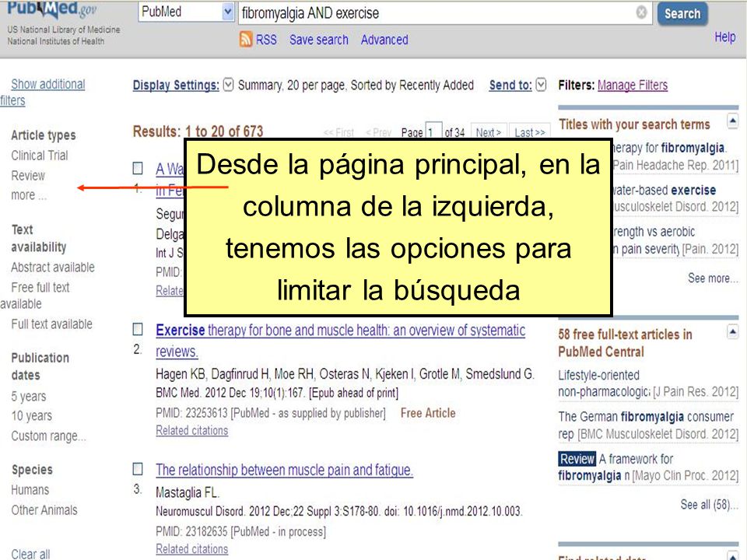
Task: Click the Search button
Action: coord(682,14)
